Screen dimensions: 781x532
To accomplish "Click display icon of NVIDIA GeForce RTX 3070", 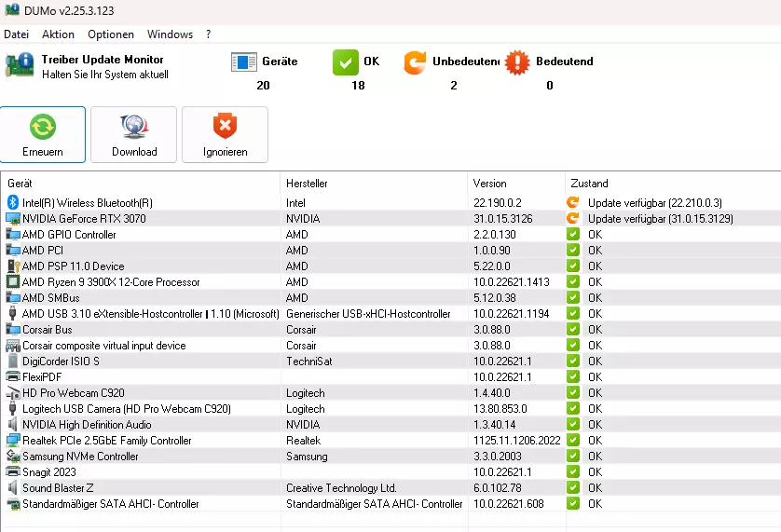I will tap(13, 218).
